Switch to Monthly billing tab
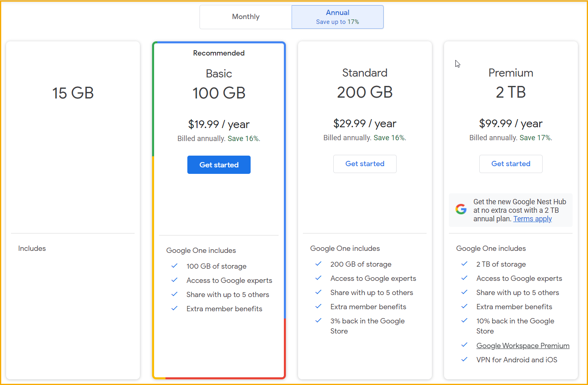Screen dimensions: 588x385 [246, 17]
